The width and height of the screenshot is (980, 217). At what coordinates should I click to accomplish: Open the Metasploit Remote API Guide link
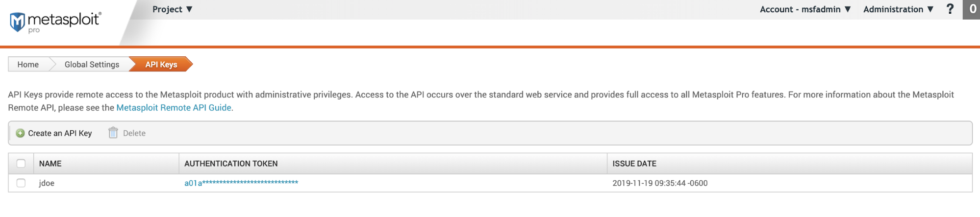coord(174,108)
